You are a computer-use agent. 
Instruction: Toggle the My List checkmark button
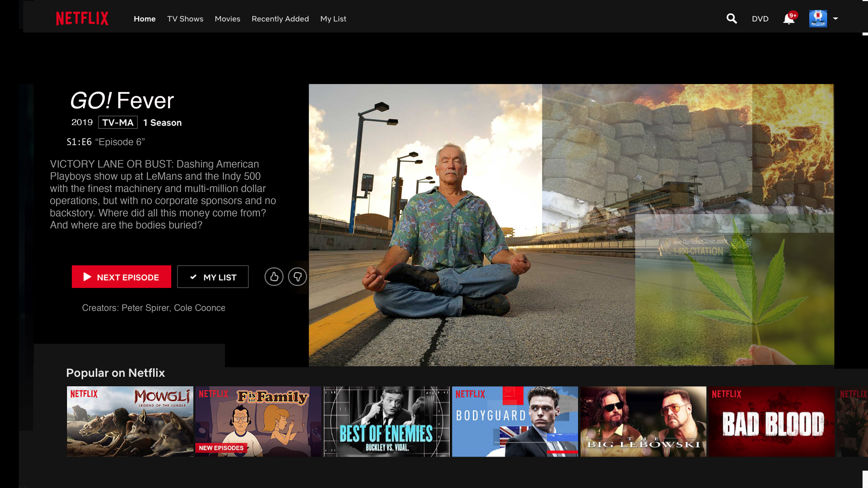coord(213,277)
